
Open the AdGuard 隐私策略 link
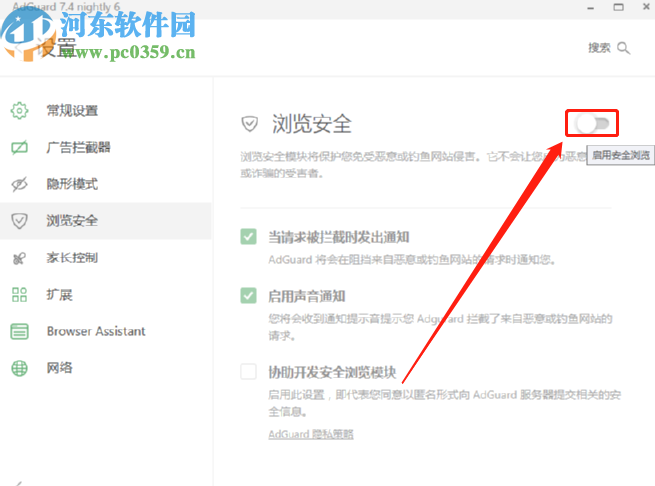311,434
